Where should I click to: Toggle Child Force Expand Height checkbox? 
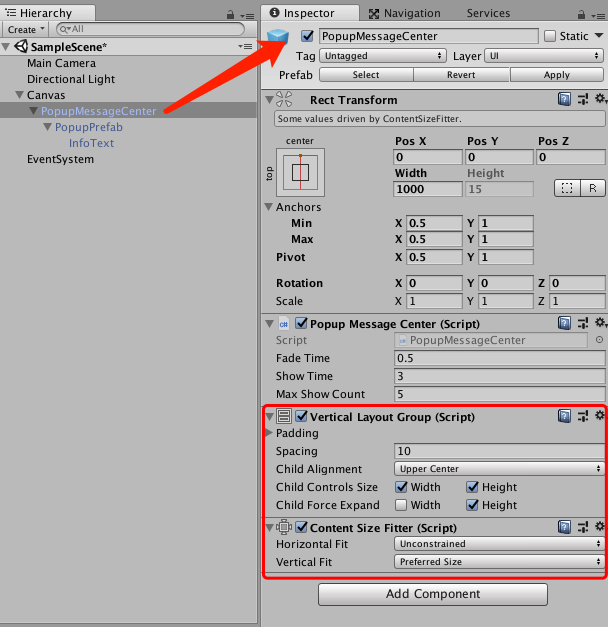pos(472,505)
